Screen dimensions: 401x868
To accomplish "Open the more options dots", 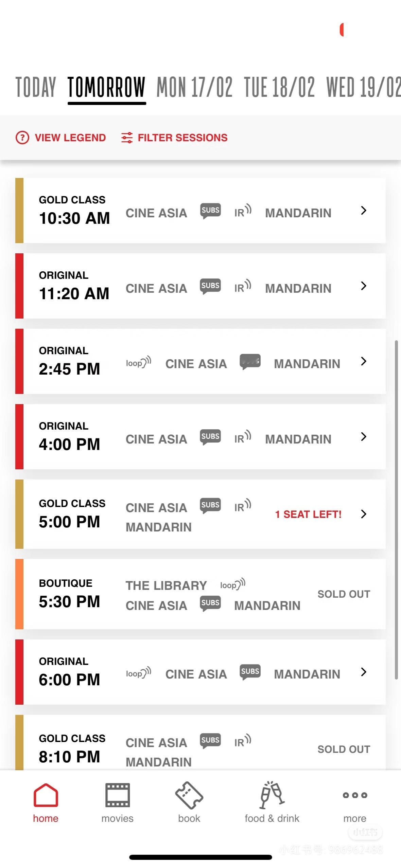I will click(354, 795).
